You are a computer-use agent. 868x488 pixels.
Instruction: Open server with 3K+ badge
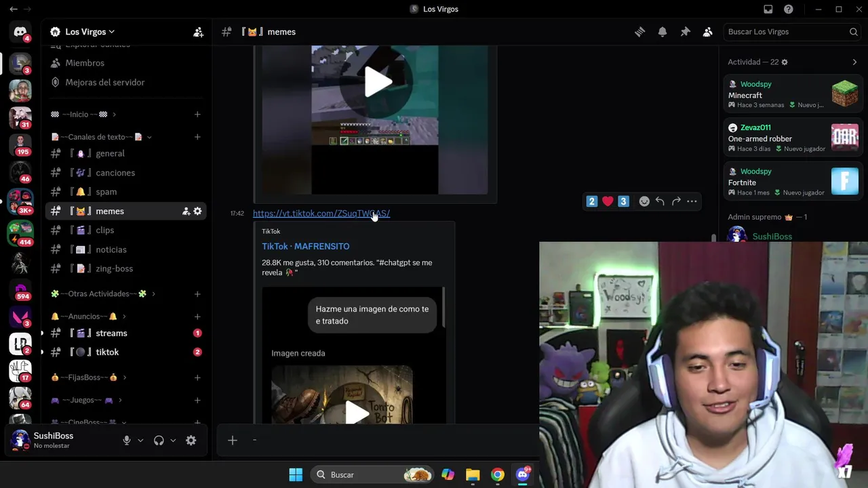click(20, 202)
